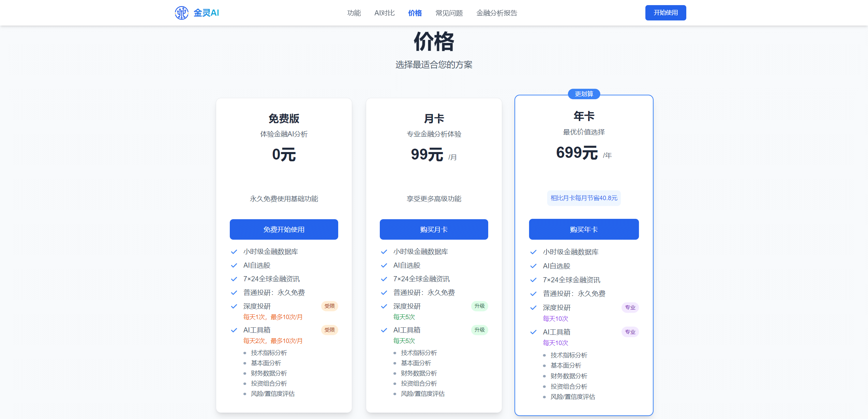The image size is (868, 419).
Task: Click the 更划算 badge atop 年卡 card
Action: tap(584, 94)
